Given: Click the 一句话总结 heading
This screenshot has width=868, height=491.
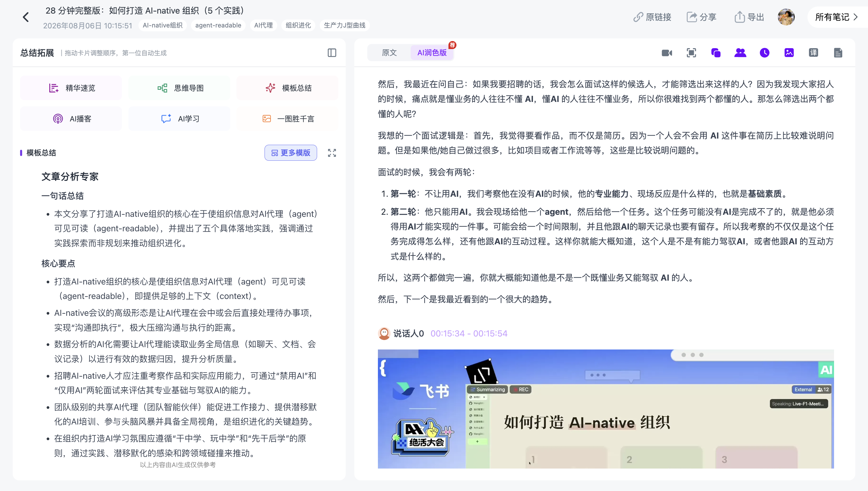Looking at the screenshot, I should click(62, 196).
